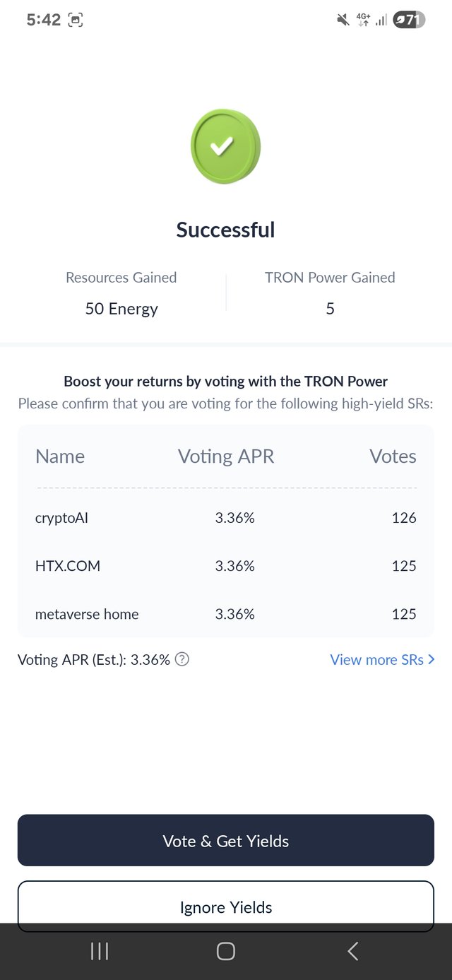The height and width of the screenshot is (980, 452).
Task: Tap the Voting APR help question icon
Action: (x=182, y=659)
